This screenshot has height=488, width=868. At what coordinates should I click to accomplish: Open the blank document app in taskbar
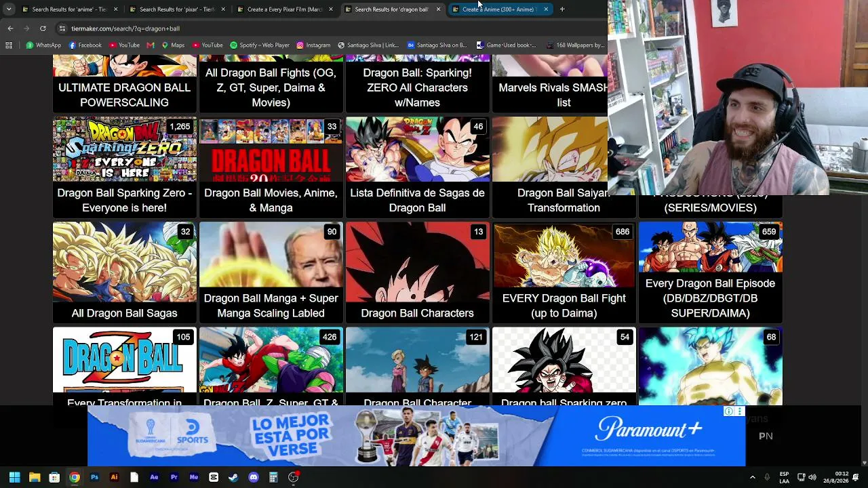tap(134, 477)
